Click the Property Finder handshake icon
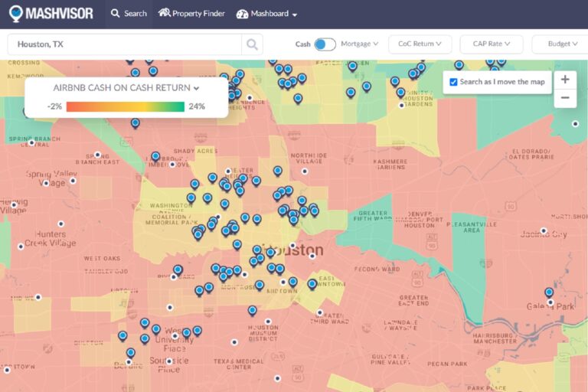 tap(164, 14)
